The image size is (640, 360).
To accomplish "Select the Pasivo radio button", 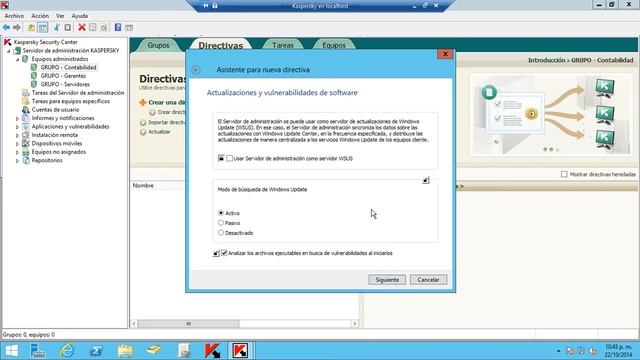I will pyautogui.click(x=221, y=223).
